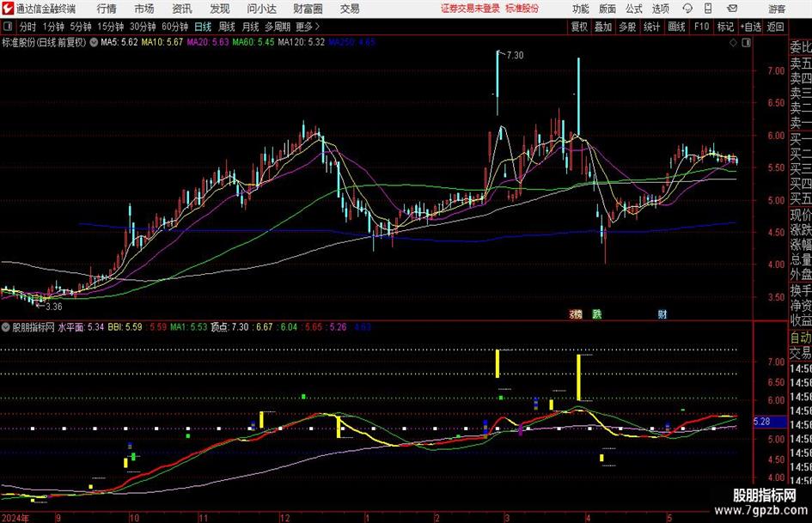Click the 7.30 high price label on chart

515,56
